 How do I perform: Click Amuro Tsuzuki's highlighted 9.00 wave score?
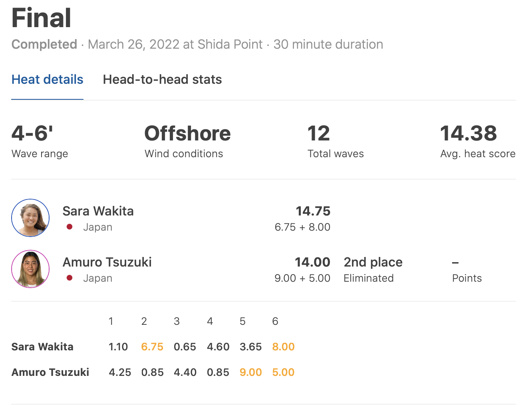point(250,372)
